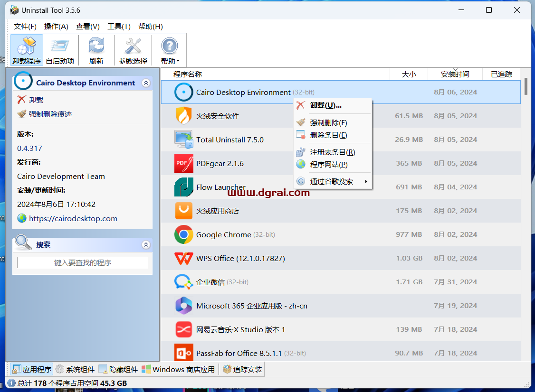Sort by the 安装时间 column header

point(455,74)
